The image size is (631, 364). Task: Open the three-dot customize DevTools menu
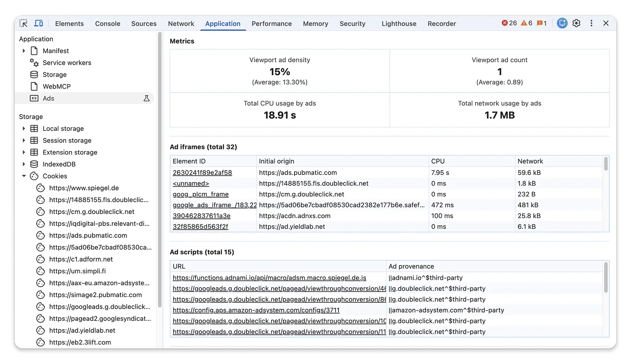tap(591, 23)
